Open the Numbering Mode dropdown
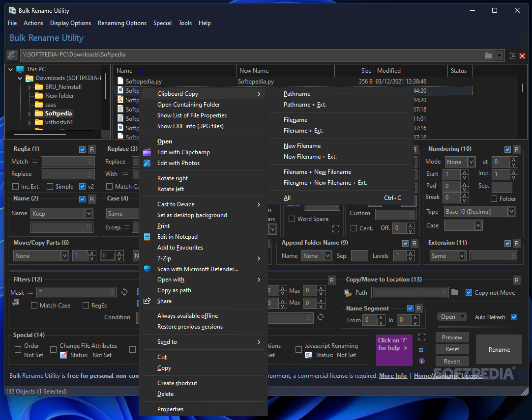The height and width of the screenshot is (420, 532). click(471, 162)
